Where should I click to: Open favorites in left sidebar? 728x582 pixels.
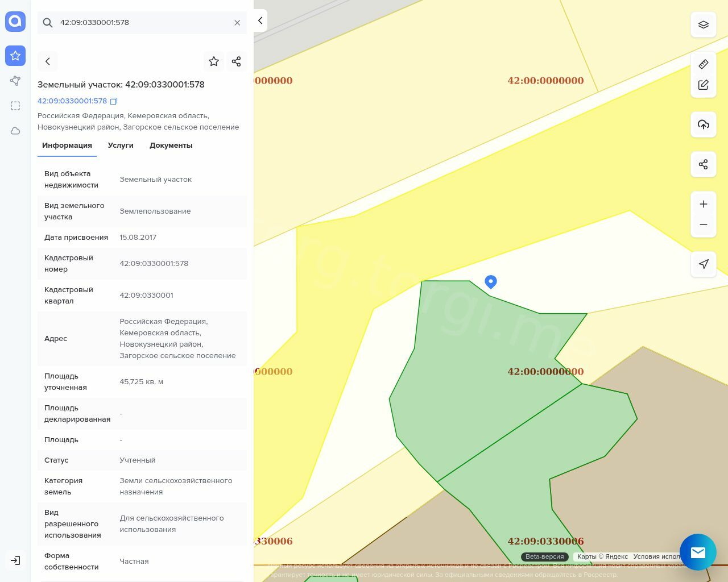click(x=15, y=56)
